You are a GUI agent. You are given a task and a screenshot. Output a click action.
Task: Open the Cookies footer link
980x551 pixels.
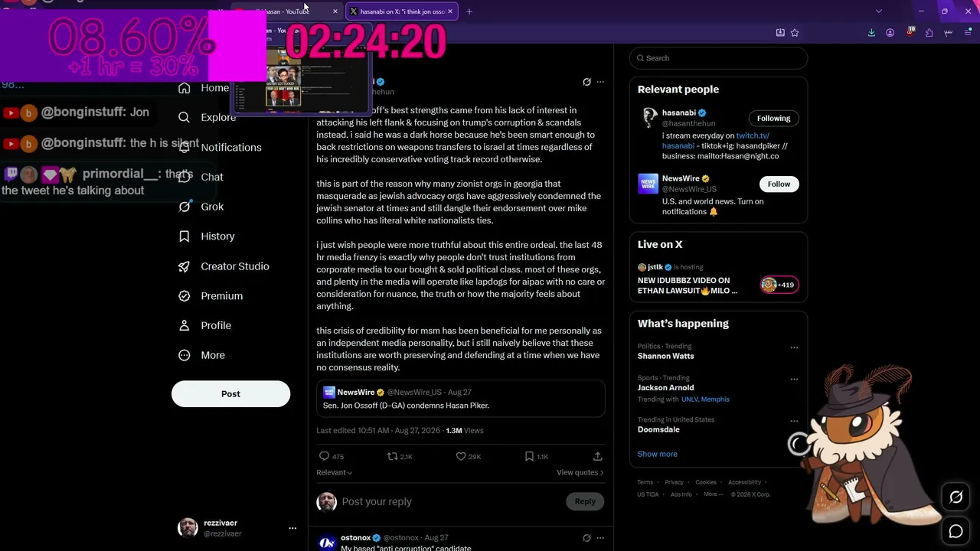(706, 482)
